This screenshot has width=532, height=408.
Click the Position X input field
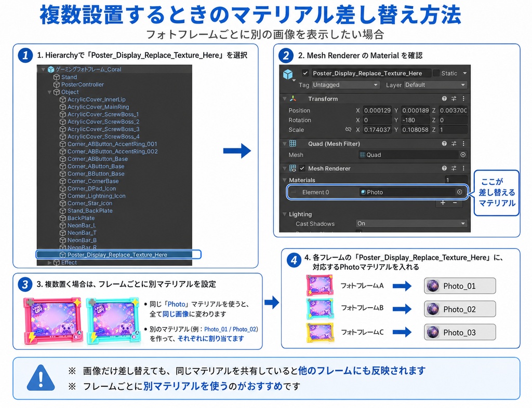pyautogui.click(x=377, y=110)
